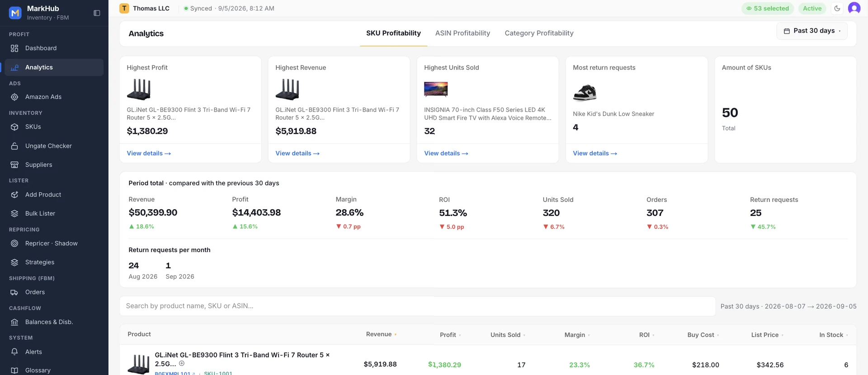Click the 53 selected eye badge
Screen dimensions: 868x375
(767, 8)
